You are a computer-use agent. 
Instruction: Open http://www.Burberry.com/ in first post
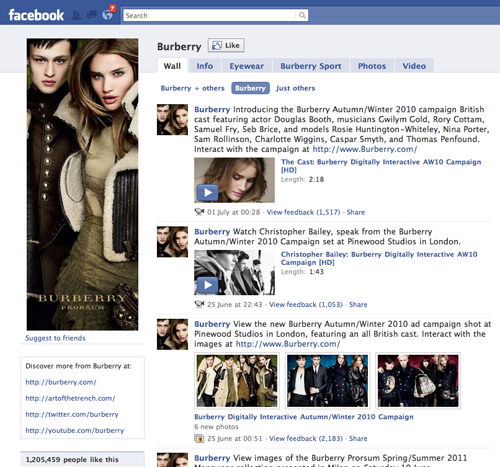[365, 149]
